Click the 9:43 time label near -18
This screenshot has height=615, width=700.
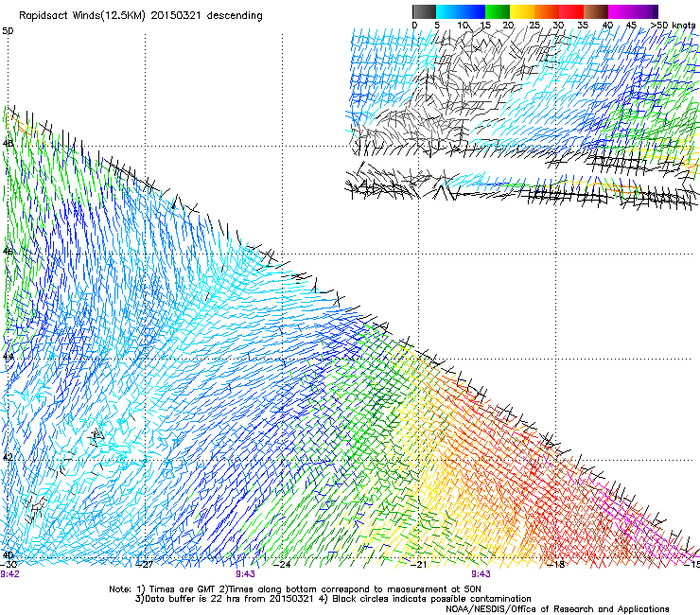(481, 574)
